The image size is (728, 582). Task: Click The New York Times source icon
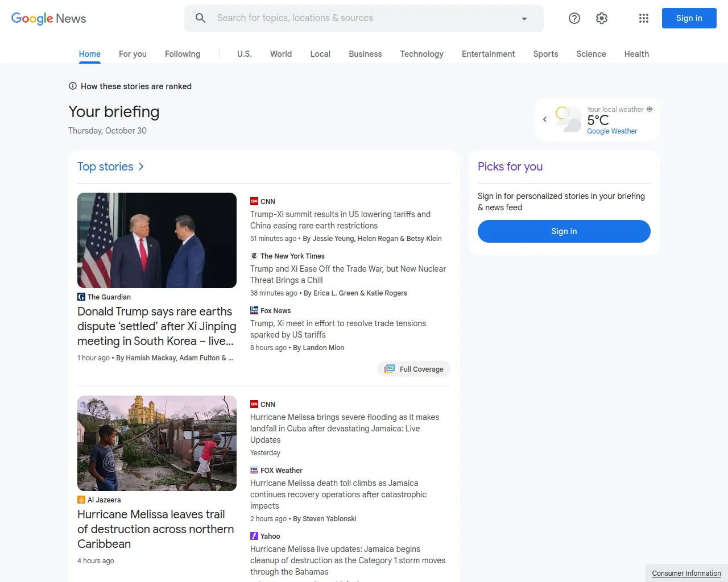[254, 256]
